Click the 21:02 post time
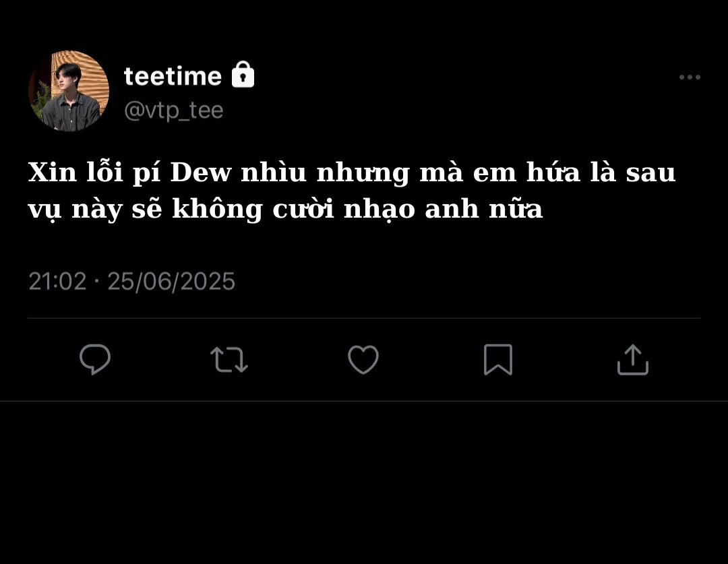This screenshot has width=728, height=564. (x=57, y=281)
